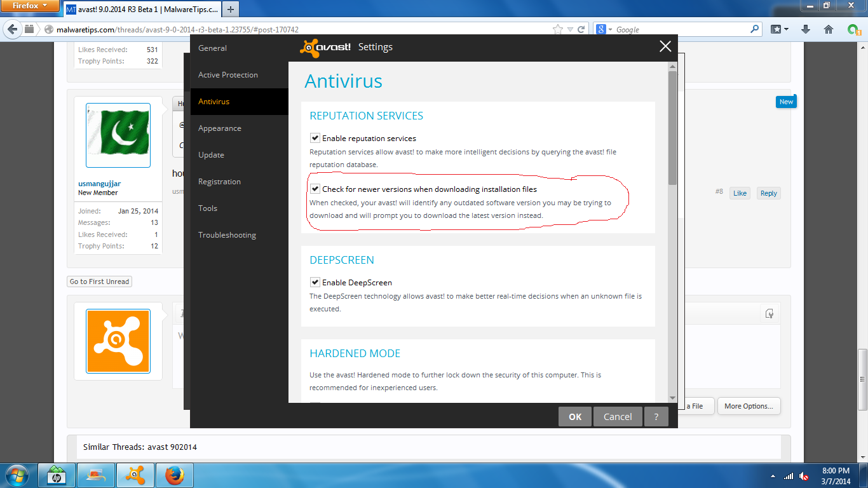The width and height of the screenshot is (868, 488).
Task: Click the editor wrench icon in reply box
Action: [x=769, y=313]
